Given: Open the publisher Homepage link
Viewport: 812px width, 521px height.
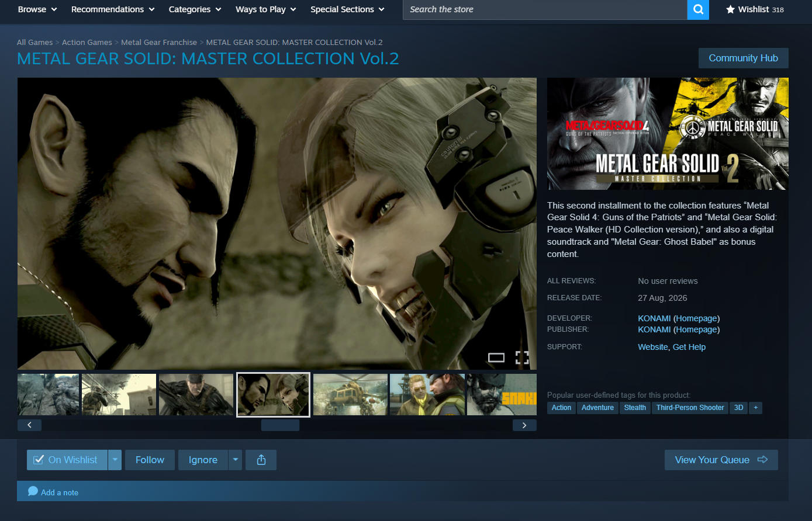Looking at the screenshot, I should click(x=696, y=329).
